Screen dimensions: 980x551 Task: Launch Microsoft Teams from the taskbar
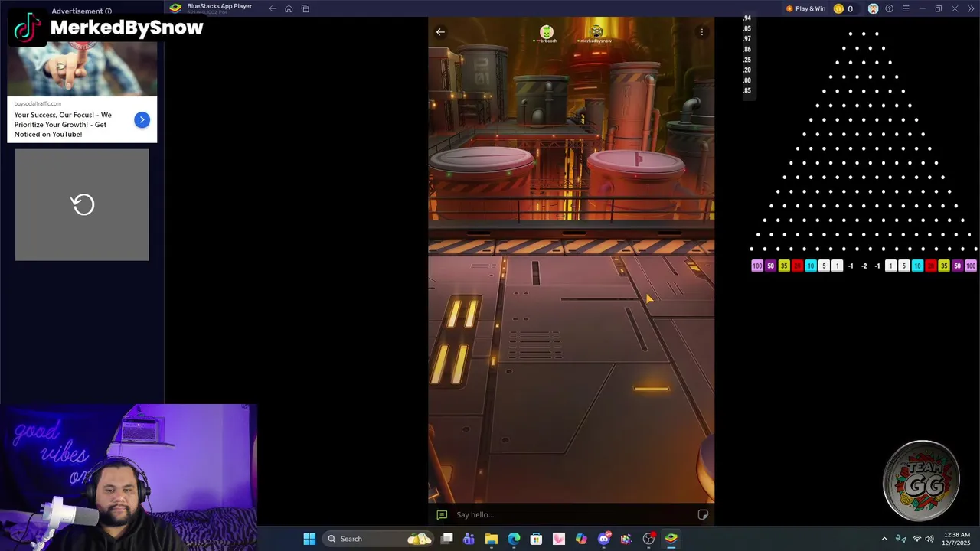[x=469, y=539]
